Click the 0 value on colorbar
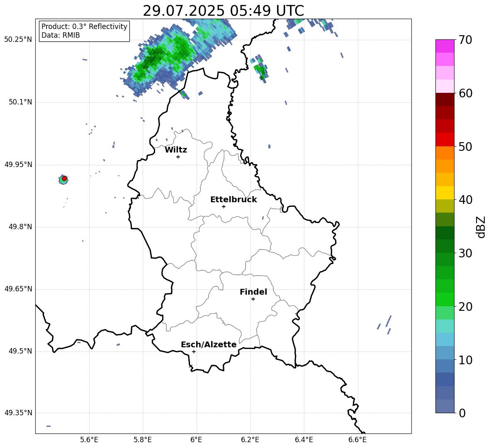Image resolution: width=491 pixels, height=448 pixels. point(462,413)
